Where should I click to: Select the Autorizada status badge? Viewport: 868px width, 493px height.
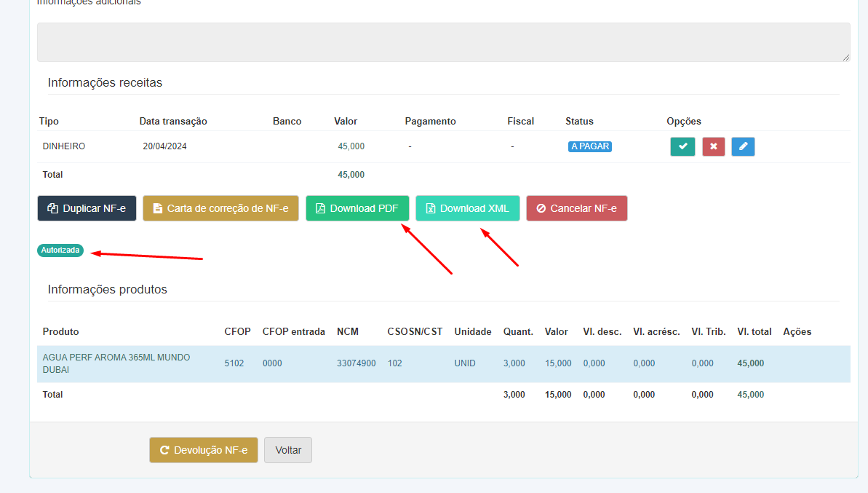[x=60, y=251]
